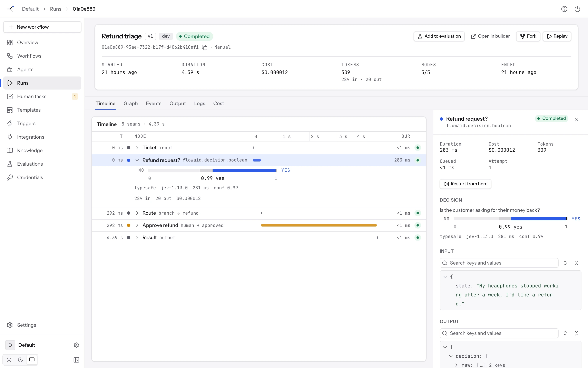Open Settings in sidebar
The image size is (588, 368).
coord(42,325)
